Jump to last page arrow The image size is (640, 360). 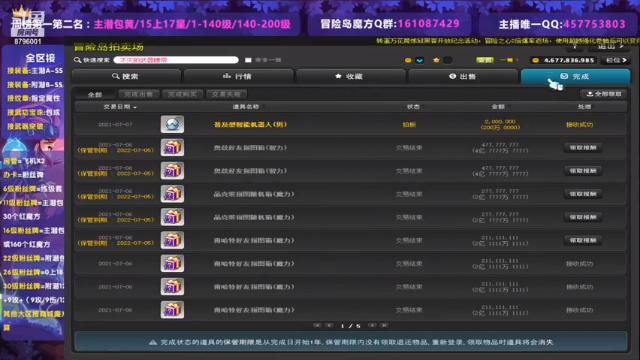pyautogui.click(x=384, y=325)
